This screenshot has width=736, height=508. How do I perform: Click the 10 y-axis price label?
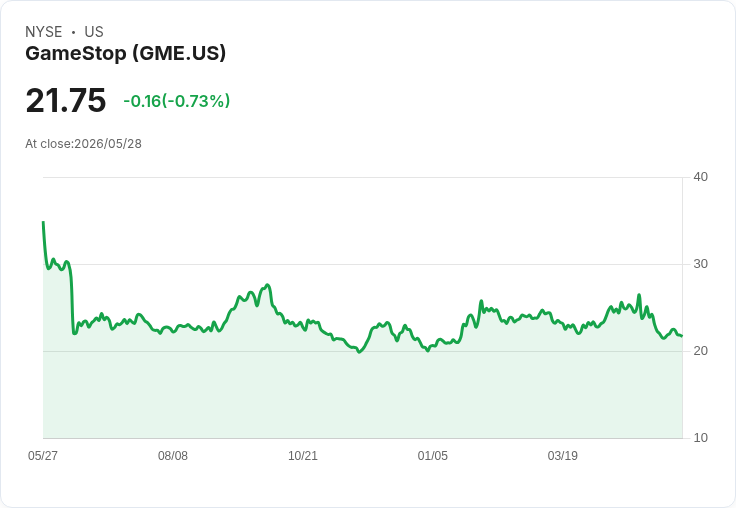pyautogui.click(x=700, y=438)
